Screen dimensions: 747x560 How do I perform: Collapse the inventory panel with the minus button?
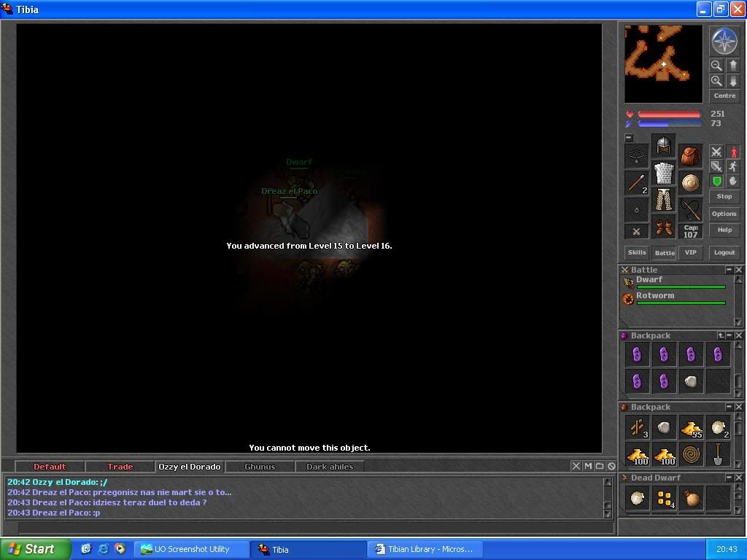(x=629, y=138)
